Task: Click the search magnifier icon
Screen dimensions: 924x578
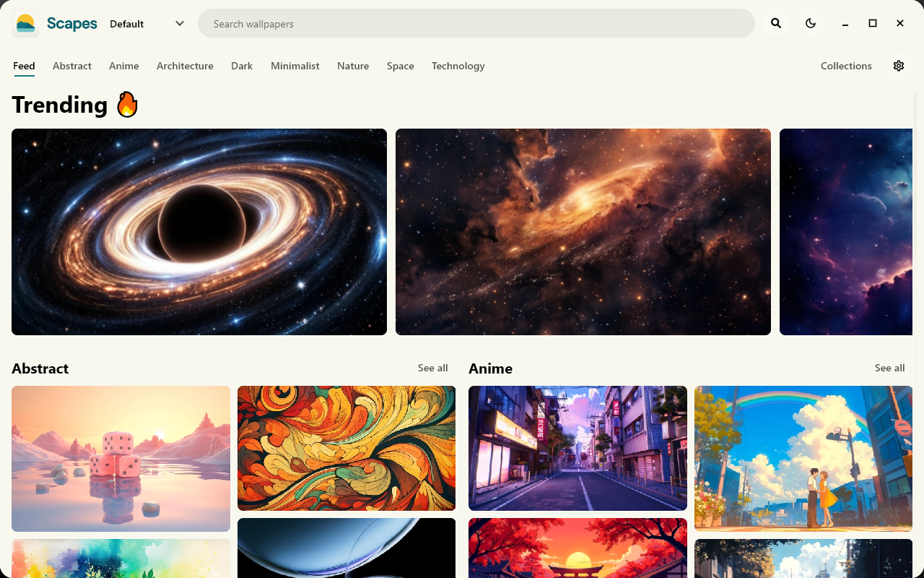Action: click(776, 24)
